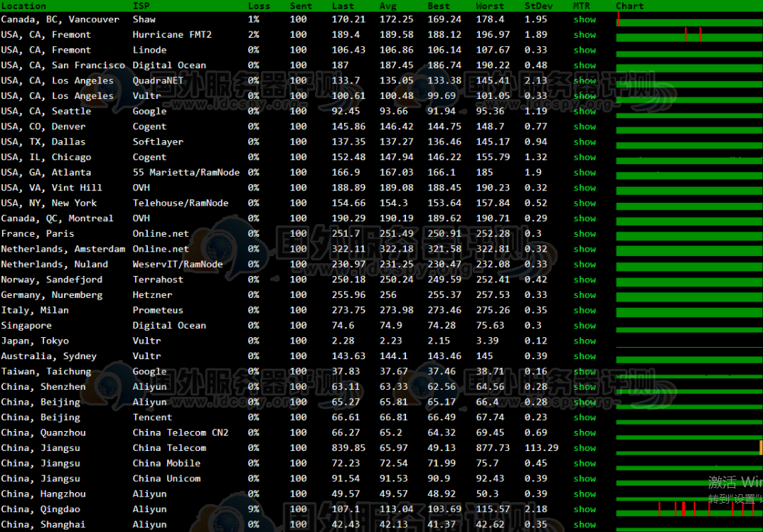Click the Avg column header

(x=388, y=6)
